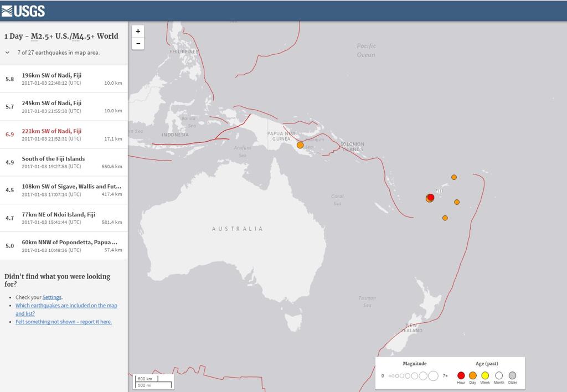Click the orange earthquake marker east of Fiji
This screenshot has height=392, width=567.
pos(456,202)
